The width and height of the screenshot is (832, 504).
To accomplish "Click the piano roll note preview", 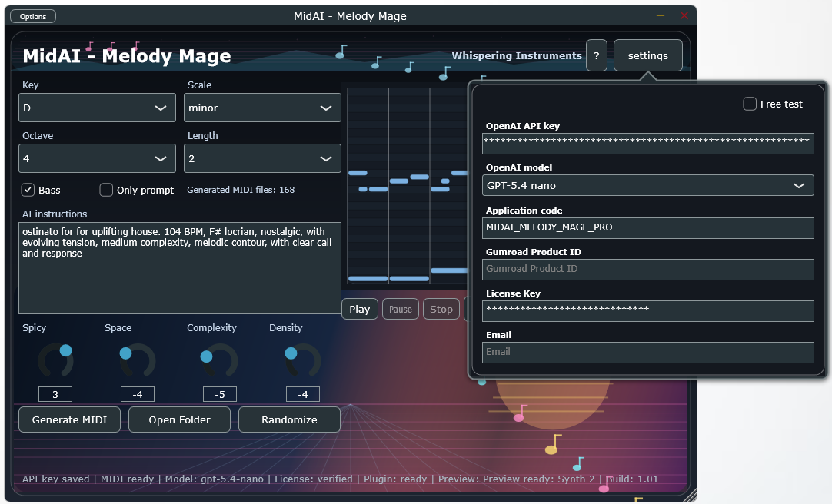I will (x=408, y=185).
